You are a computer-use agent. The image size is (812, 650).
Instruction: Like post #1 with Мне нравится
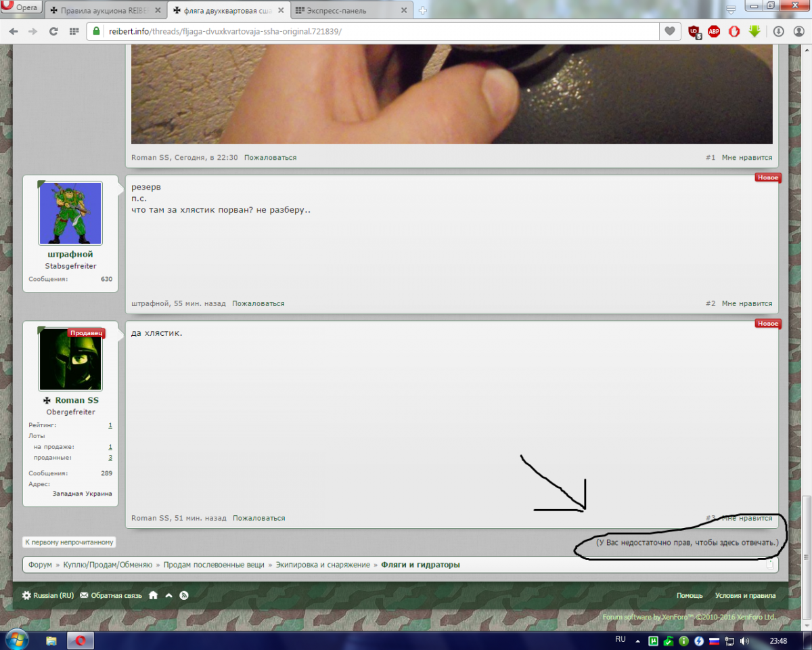point(747,158)
